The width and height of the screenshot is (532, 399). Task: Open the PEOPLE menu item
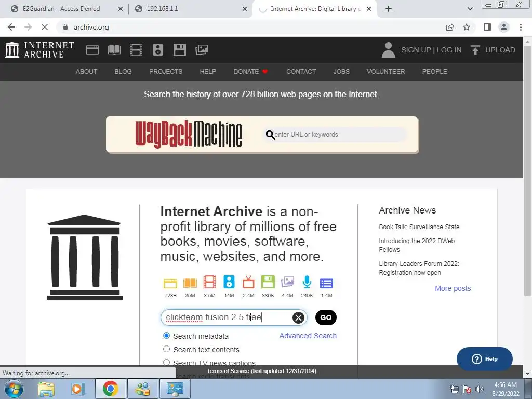pos(434,72)
